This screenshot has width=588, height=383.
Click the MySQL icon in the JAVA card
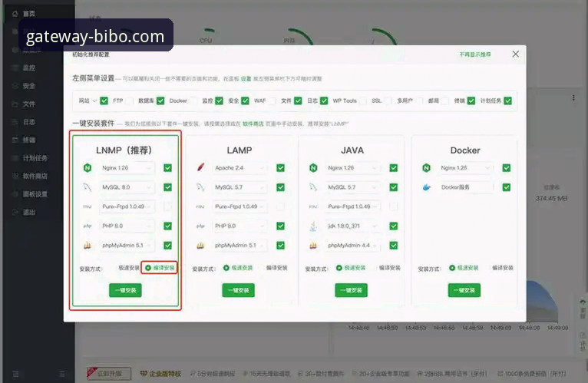(313, 187)
